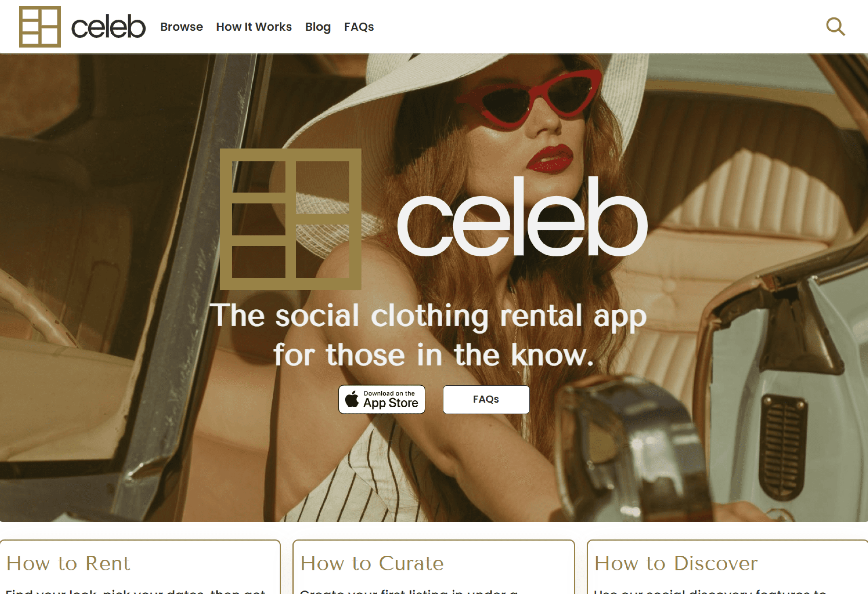Click the gold grid logo in header

[40, 26]
